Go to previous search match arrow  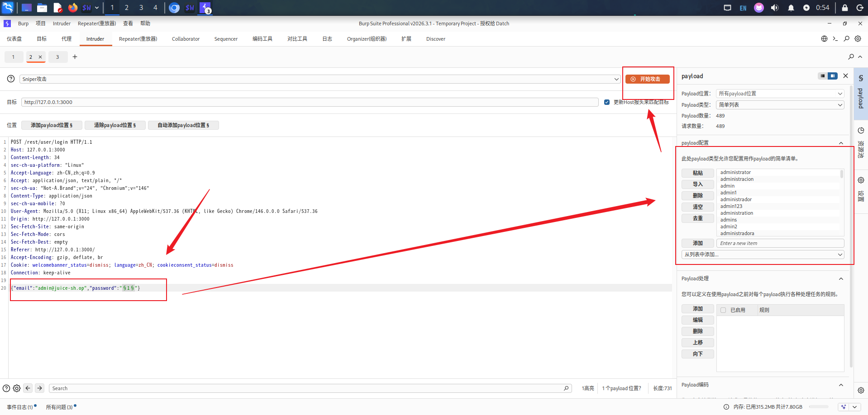click(28, 388)
